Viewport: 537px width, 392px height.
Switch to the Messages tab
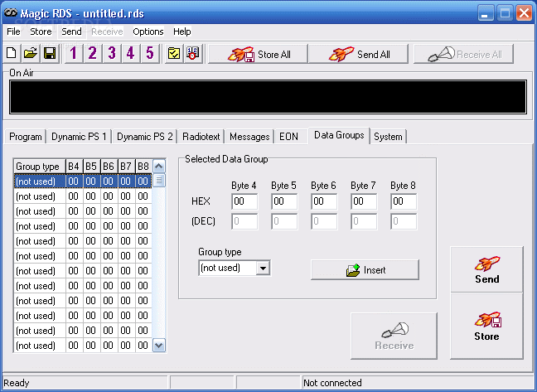point(249,137)
